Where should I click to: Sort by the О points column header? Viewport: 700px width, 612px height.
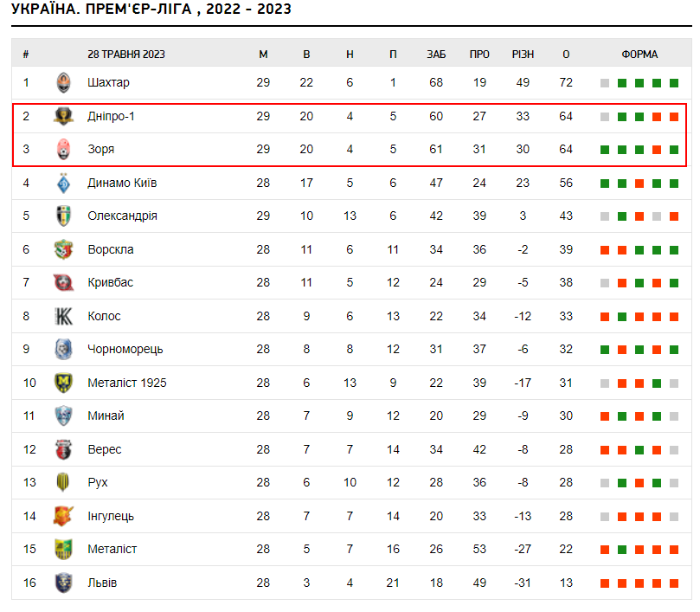click(566, 54)
